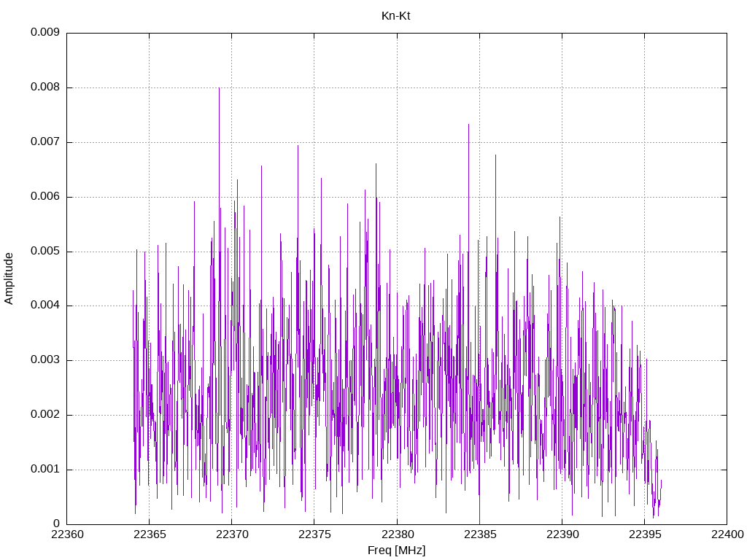Viewport: 747px width, 560px height.
Task: Click x-axis tick label 22395
Action: 645,534
